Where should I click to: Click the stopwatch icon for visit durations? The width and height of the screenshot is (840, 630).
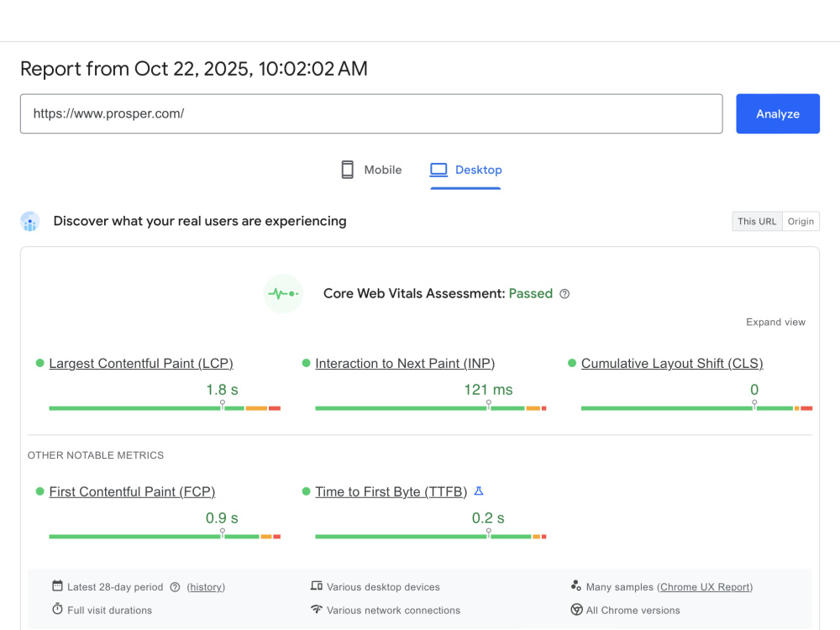(x=57, y=608)
